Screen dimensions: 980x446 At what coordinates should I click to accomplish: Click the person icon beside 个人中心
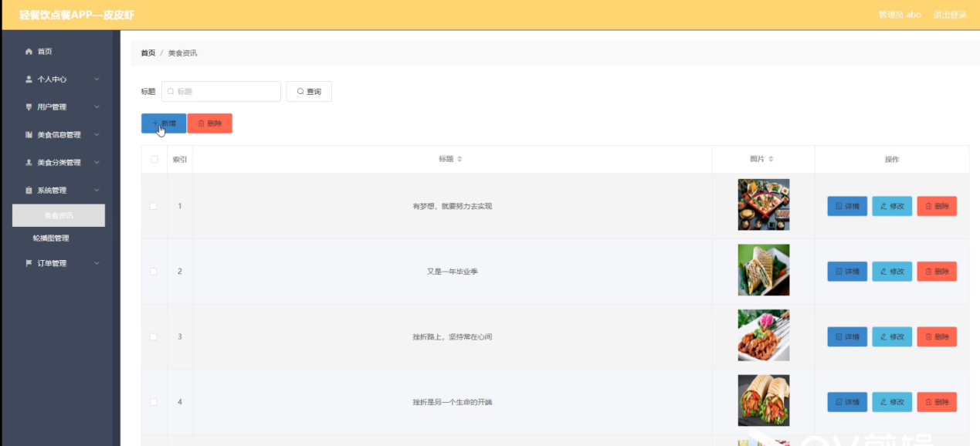pyautogui.click(x=29, y=79)
